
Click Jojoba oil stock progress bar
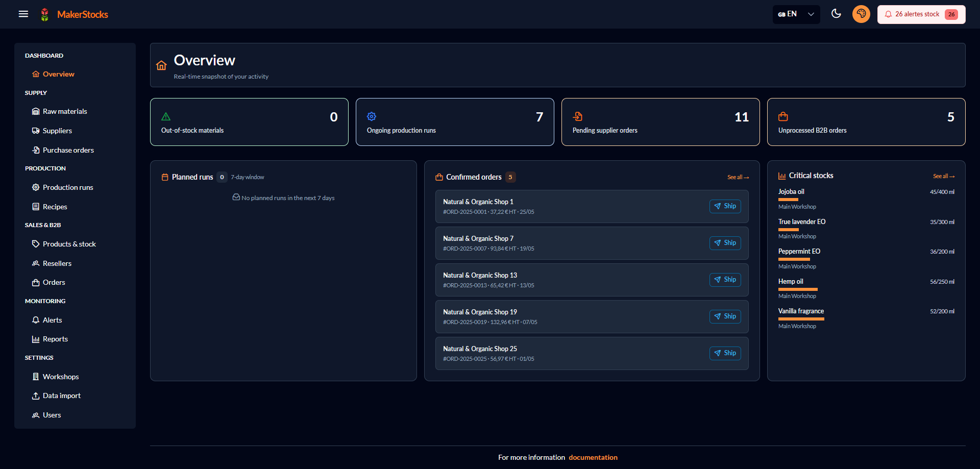[x=788, y=200]
